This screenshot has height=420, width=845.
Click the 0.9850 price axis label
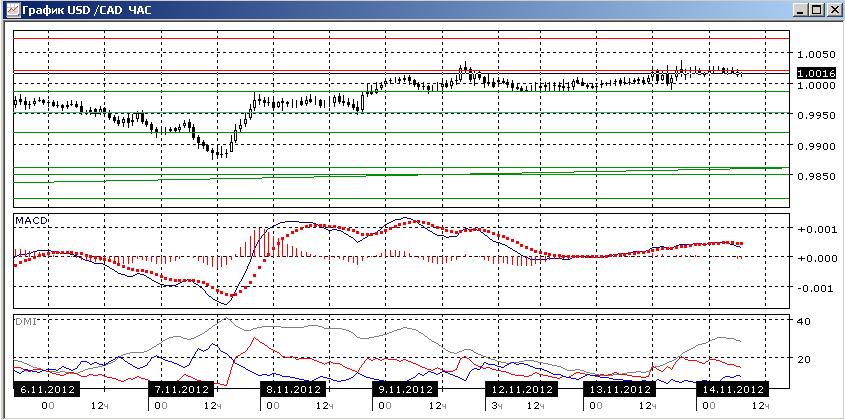(815, 176)
